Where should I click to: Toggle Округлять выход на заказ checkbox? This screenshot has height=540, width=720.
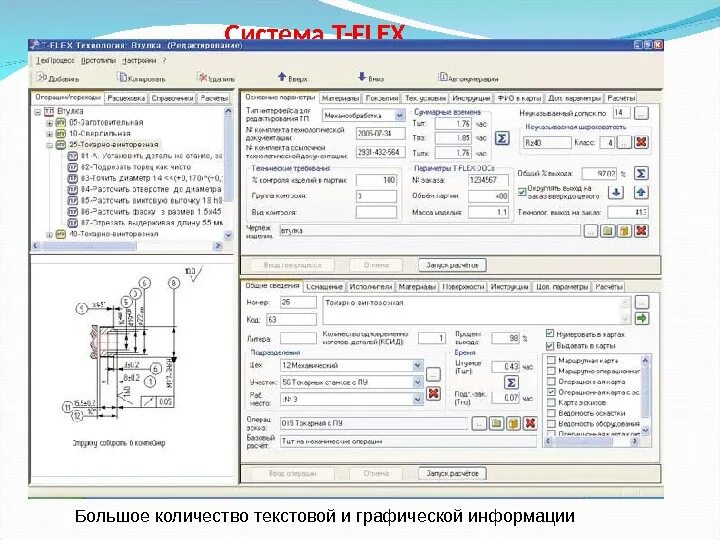pos(522,192)
